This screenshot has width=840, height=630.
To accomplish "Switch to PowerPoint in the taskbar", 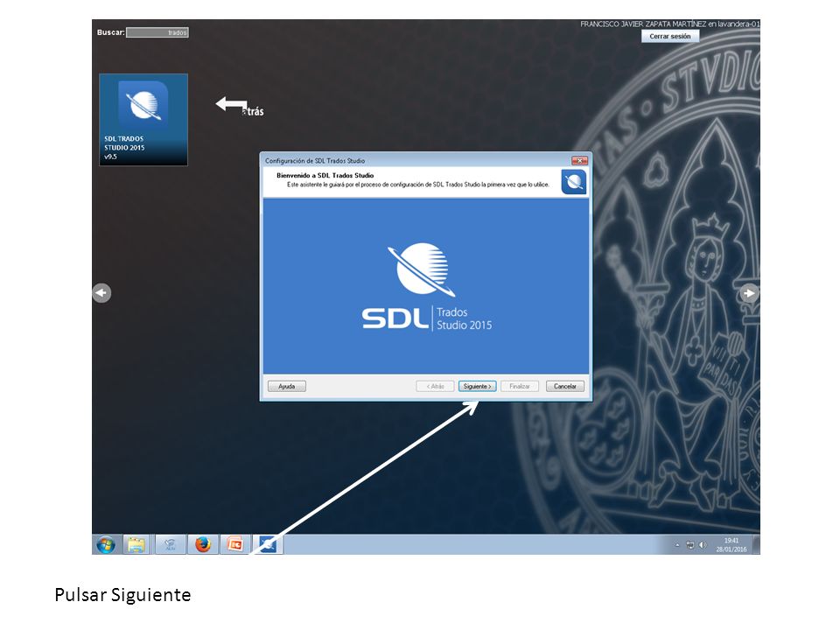I will click(235, 545).
